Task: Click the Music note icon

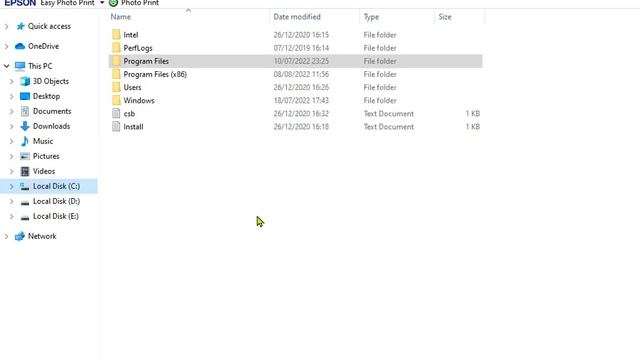Action: [25, 141]
